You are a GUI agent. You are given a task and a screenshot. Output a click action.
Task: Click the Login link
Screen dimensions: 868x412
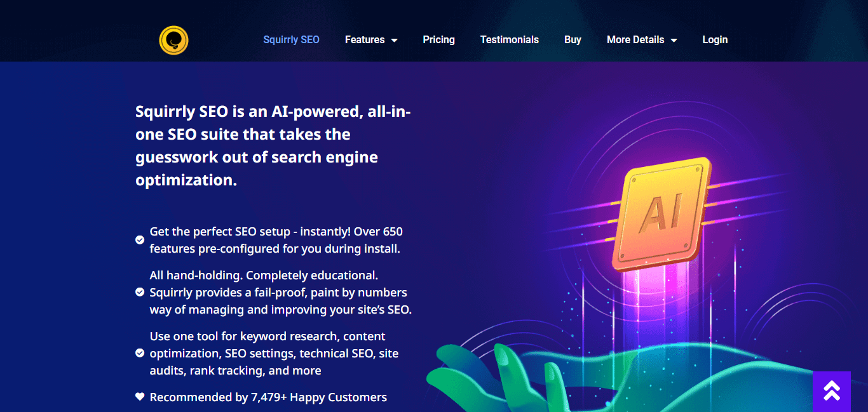pos(715,39)
